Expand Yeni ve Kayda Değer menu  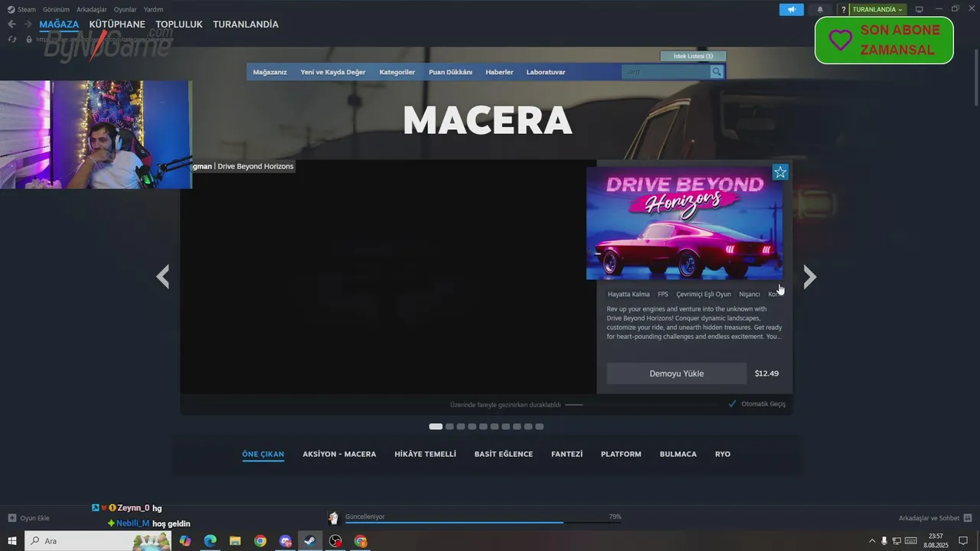pos(333,72)
